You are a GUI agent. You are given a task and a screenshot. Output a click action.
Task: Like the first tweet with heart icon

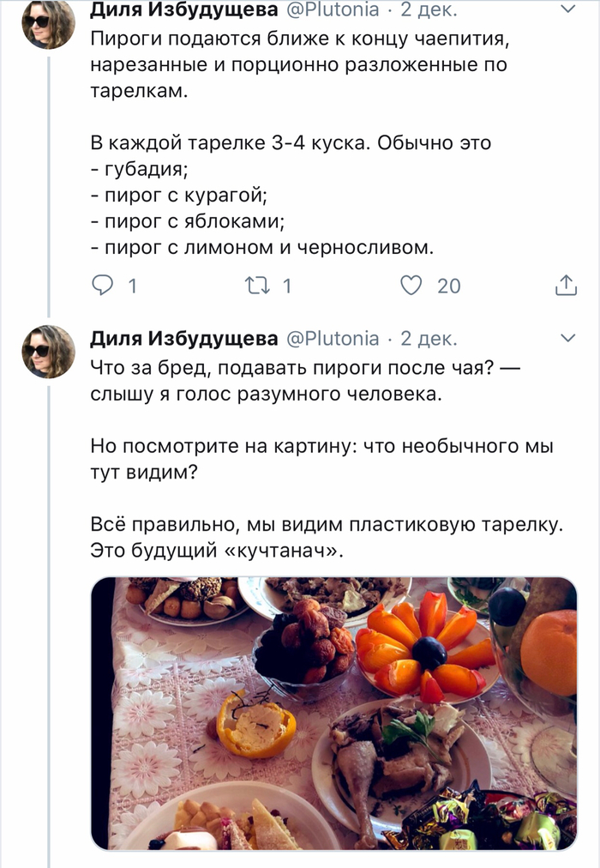point(412,286)
